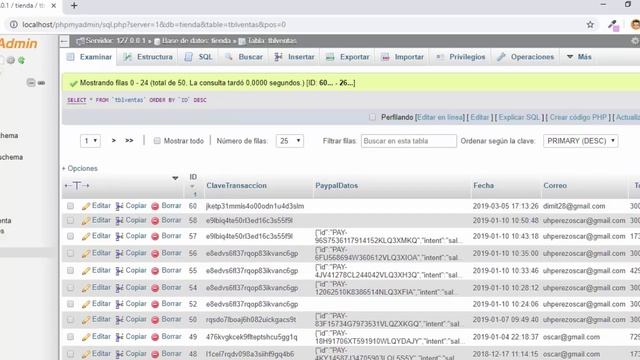Click the gray settings icon in sidebar
This screenshot has height=360, width=640.
click(x=11, y=60)
